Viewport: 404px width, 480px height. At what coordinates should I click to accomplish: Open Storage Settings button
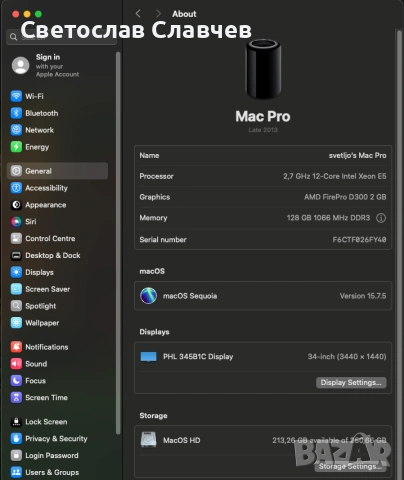click(x=350, y=466)
